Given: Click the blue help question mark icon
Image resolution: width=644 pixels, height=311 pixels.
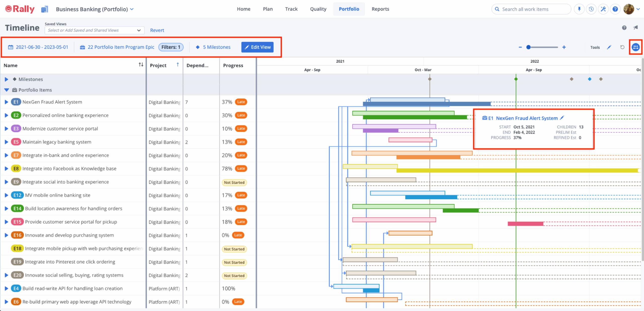Looking at the screenshot, I should [x=615, y=9].
